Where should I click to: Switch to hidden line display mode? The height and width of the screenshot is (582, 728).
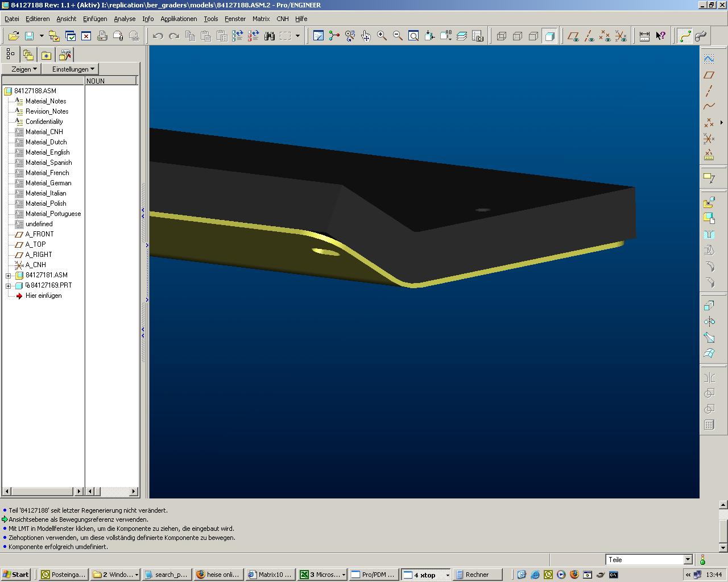coord(518,36)
